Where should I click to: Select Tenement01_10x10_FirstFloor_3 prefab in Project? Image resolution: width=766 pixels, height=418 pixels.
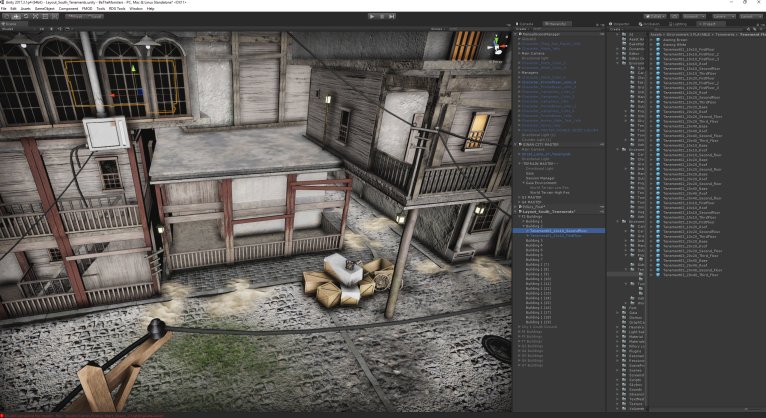point(691,59)
